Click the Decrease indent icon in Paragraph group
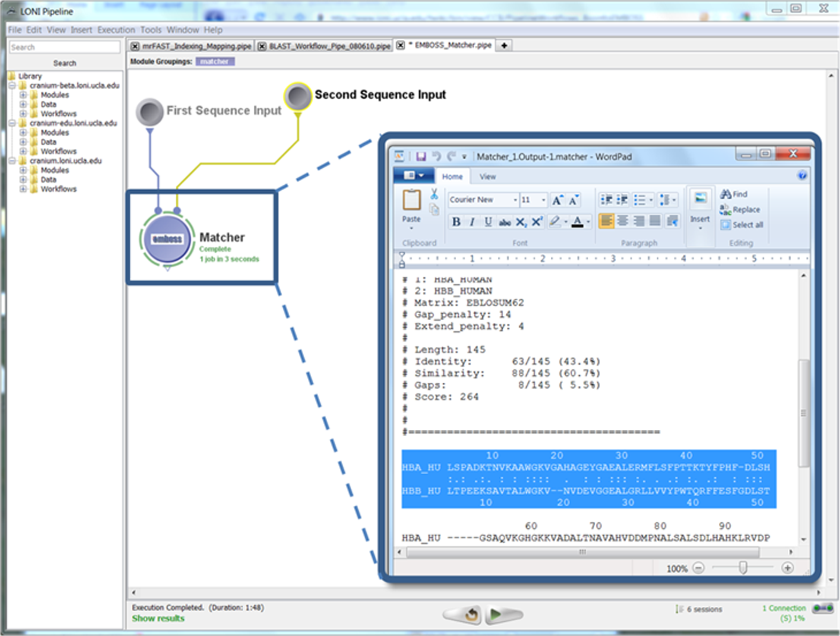This screenshot has width=840, height=636. click(606, 200)
